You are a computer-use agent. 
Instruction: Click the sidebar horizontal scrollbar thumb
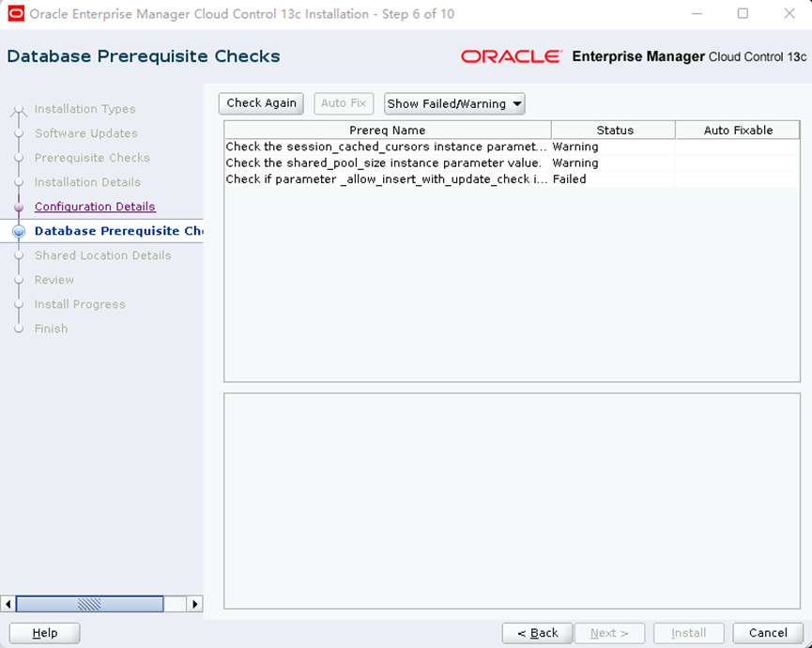(x=89, y=604)
